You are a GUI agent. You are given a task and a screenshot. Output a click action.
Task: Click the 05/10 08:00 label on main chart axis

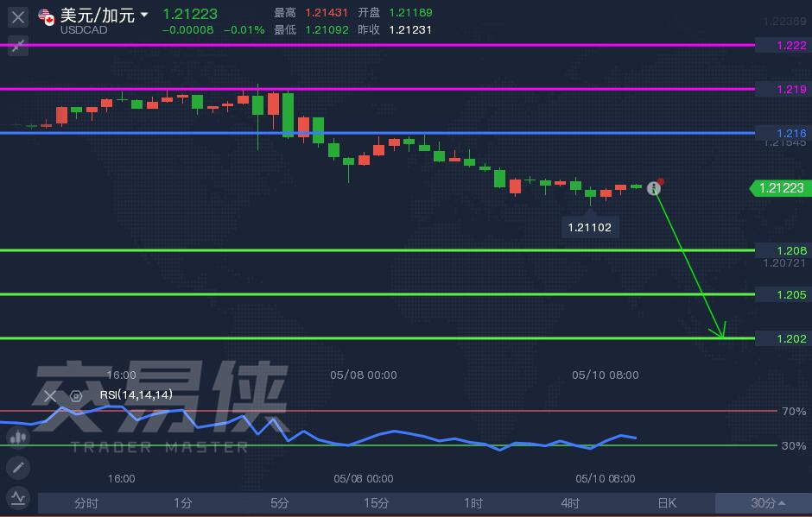[606, 375]
